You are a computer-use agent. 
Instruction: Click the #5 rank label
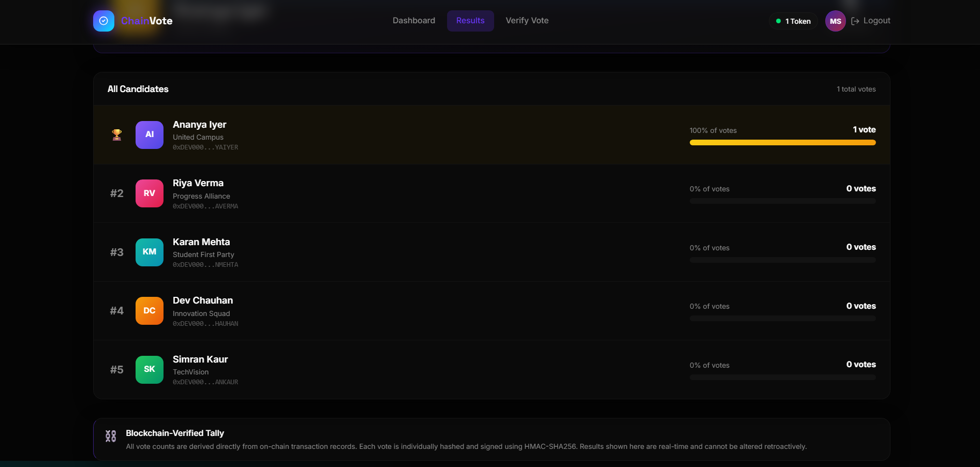click(117, 370)
